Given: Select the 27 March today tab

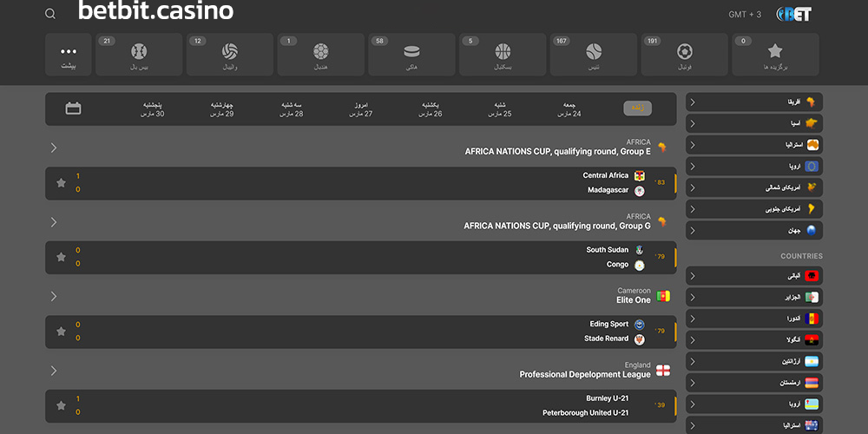Looking at the screenshot, I should (x=362, y=108).
